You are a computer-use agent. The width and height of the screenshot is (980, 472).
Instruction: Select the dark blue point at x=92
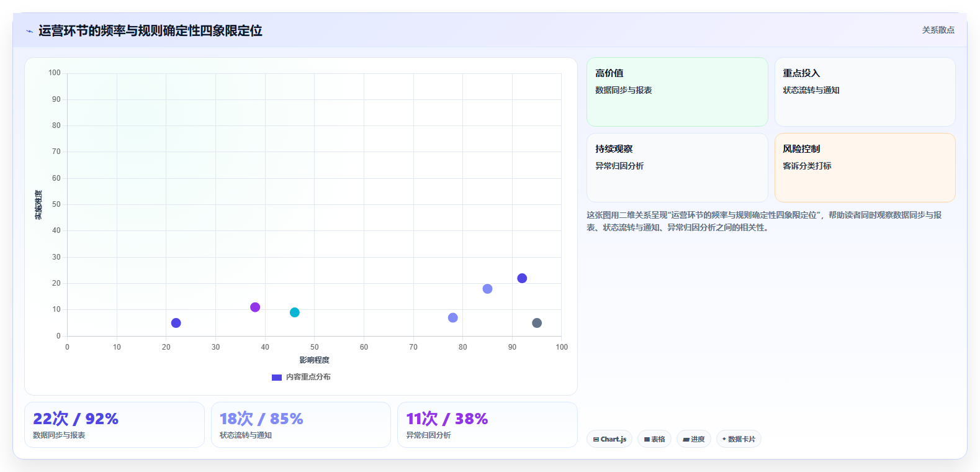[x=522, y=278]
